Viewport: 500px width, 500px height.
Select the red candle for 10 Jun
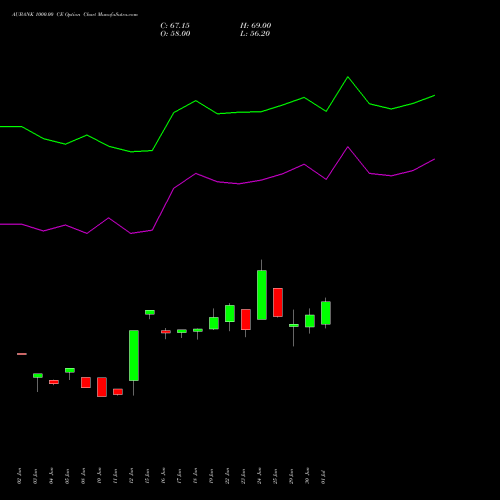tap(102, 387)
